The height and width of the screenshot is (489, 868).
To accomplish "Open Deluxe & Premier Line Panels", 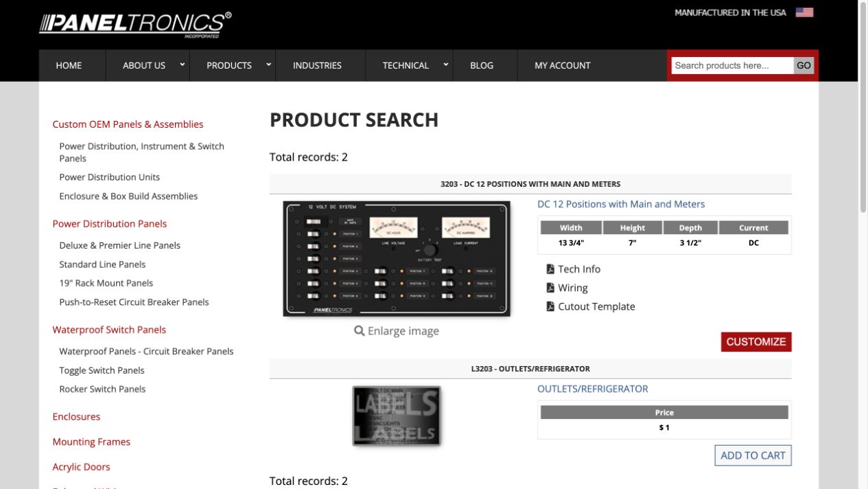I will click(x=120, y=245).
